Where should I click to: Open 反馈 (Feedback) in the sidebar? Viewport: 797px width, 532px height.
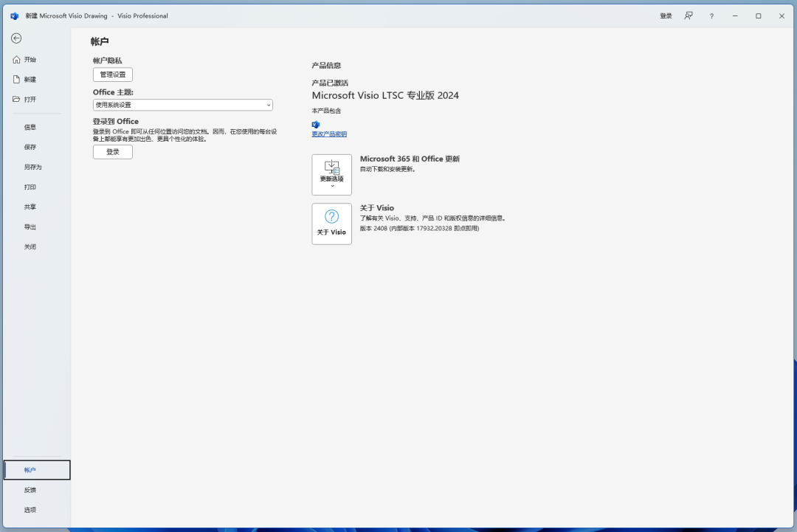[x=37, y=490]
